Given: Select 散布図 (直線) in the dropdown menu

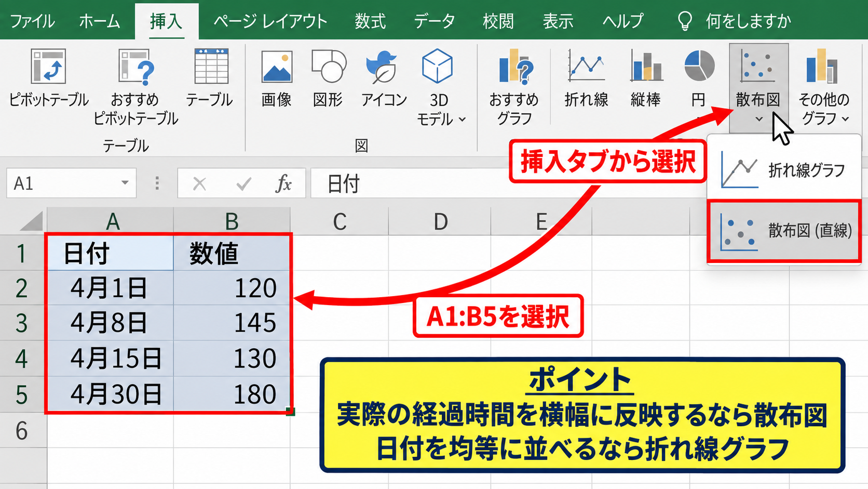Looking at the screenshot, I should coord(784,231).
